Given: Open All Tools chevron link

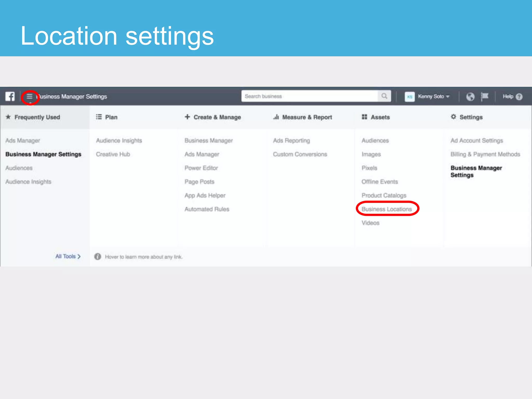Looking at the screenshot, I should pyautogui.click(x=68, y=256).
